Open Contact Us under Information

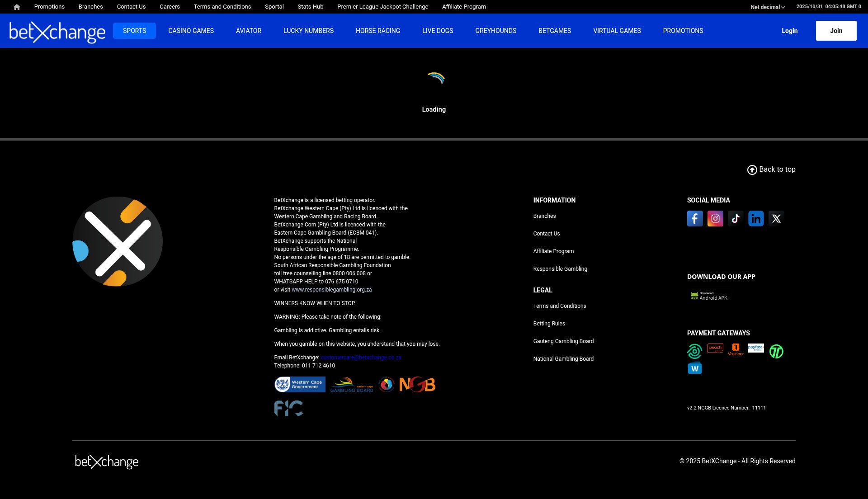[x=546, y=234]
